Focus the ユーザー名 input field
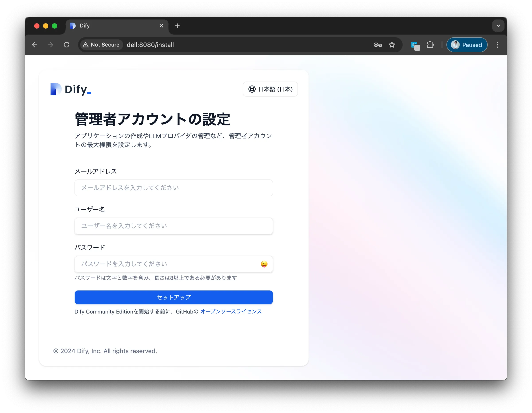Screen dimensions: 532x413 click(x=174, y=226)
